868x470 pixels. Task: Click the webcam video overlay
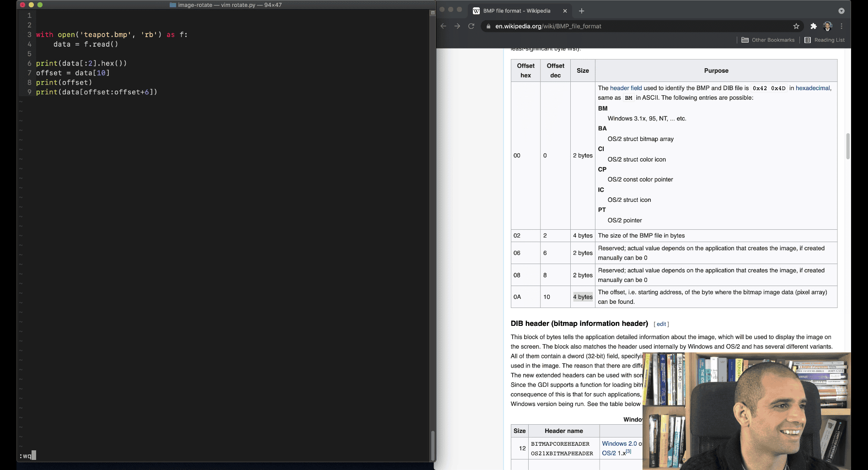click(x=746, y=411)
